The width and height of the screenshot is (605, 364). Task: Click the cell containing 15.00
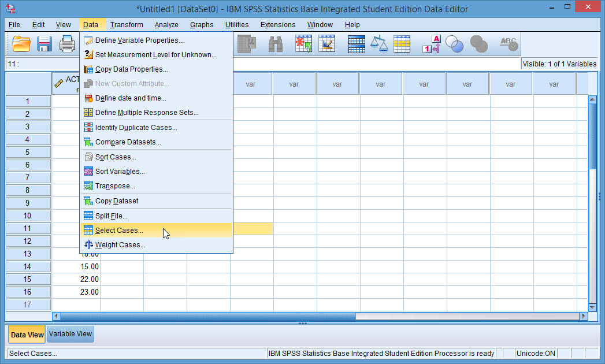pos(76,266)
